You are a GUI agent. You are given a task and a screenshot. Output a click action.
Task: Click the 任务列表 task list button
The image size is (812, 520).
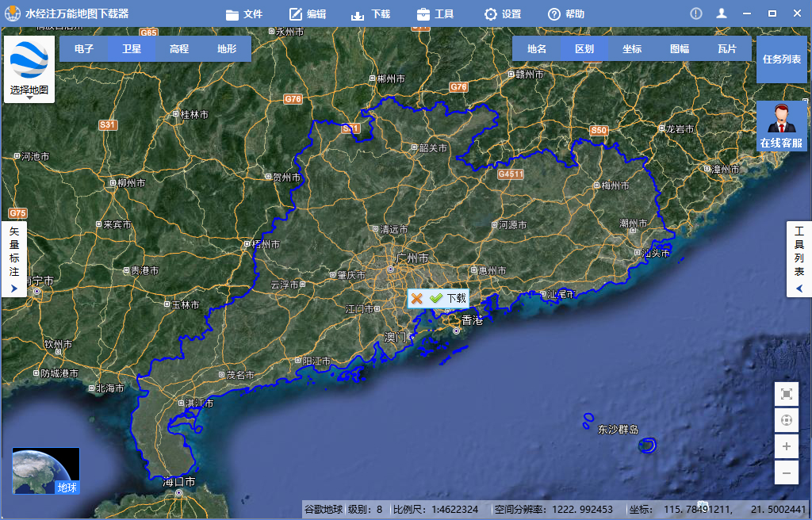pyautogui.click(x=781, y=59)
